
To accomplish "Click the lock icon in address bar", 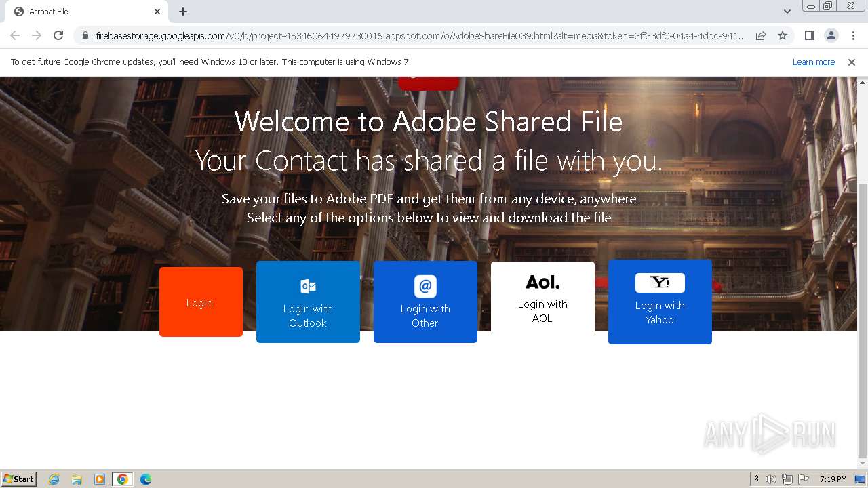I will pyautogui.click(x=85, y=35).
